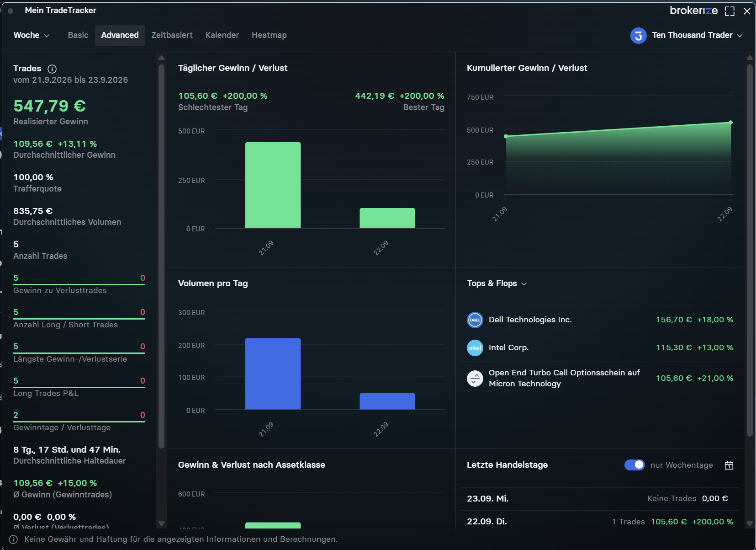Click the blue avatar badge with number 3
This screenshot has width=756, height=550.
[638, 36]
